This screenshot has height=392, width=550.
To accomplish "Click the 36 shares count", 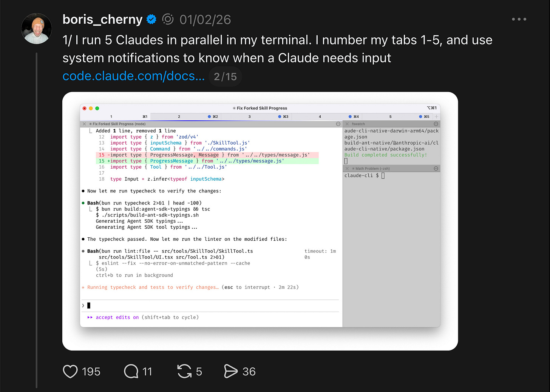I will point(249,372).
